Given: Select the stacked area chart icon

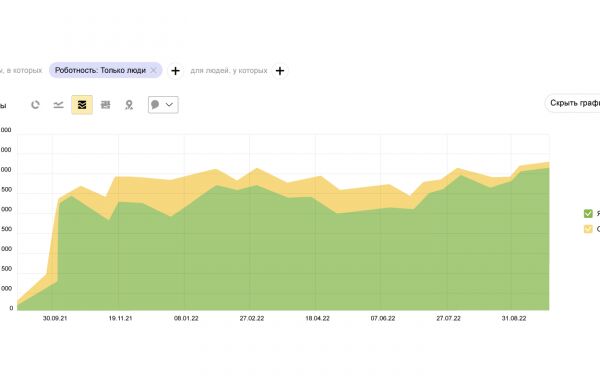Looking at the screenshot, I should 82,105.
